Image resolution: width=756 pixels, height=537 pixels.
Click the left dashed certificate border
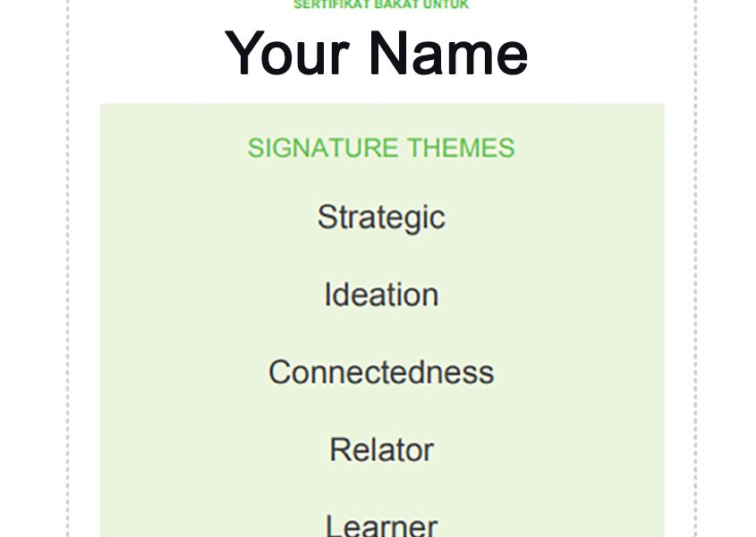pyautogui.click(x=68, y=268)
